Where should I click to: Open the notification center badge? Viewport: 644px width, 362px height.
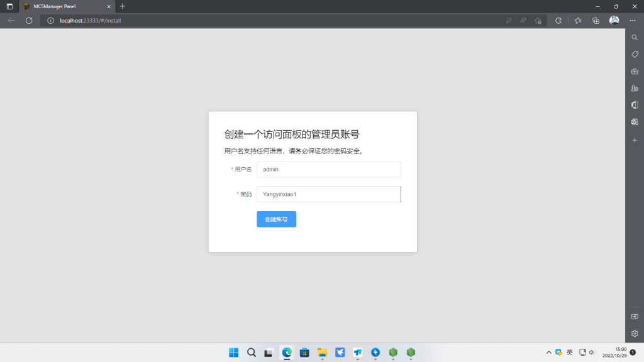point(633,352)
